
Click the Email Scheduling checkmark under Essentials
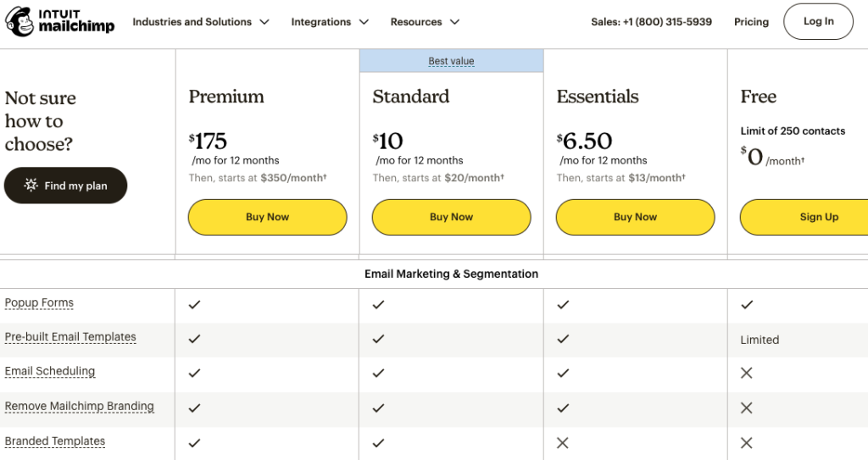563,373
